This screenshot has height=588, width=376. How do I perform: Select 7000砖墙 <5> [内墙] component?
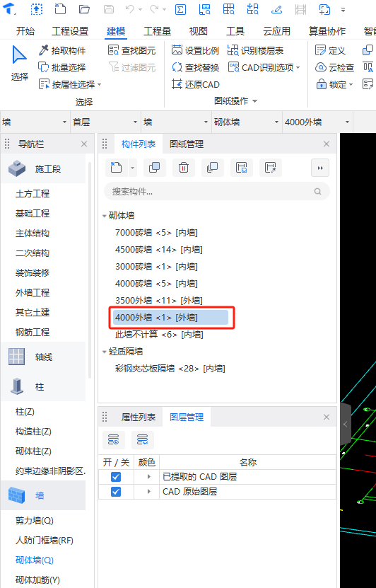(156, 233)
